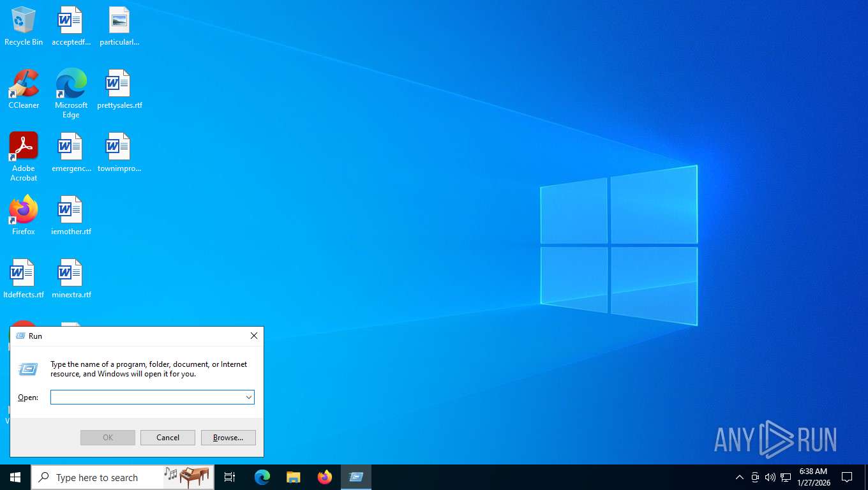
Task: Click Cancel in the Run dialog
Action: [x=168, y=438]
